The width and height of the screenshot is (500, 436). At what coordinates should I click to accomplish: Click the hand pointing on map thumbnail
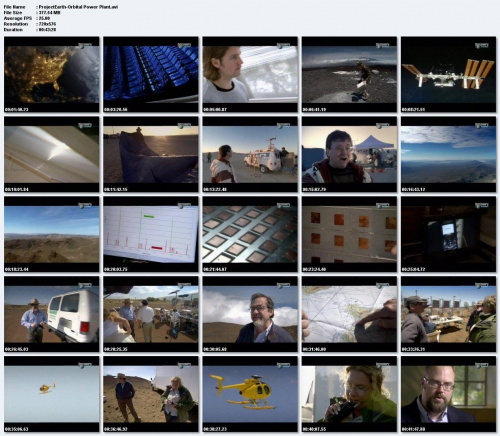click(x=349, y=314)
